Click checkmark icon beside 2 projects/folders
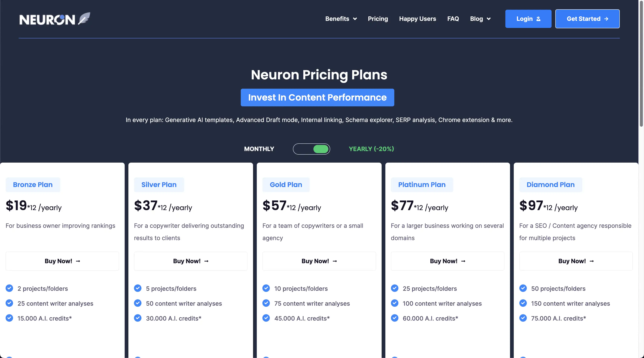The height and width of the screenshot is (358, 644). click(x=9, y=288)
